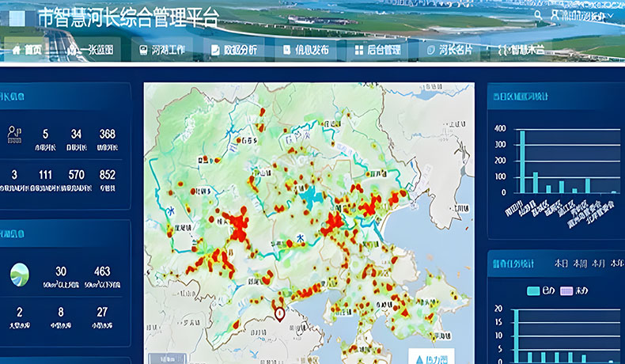
Task: Toggle the cyan 已办 legend series
Action: 535,290
